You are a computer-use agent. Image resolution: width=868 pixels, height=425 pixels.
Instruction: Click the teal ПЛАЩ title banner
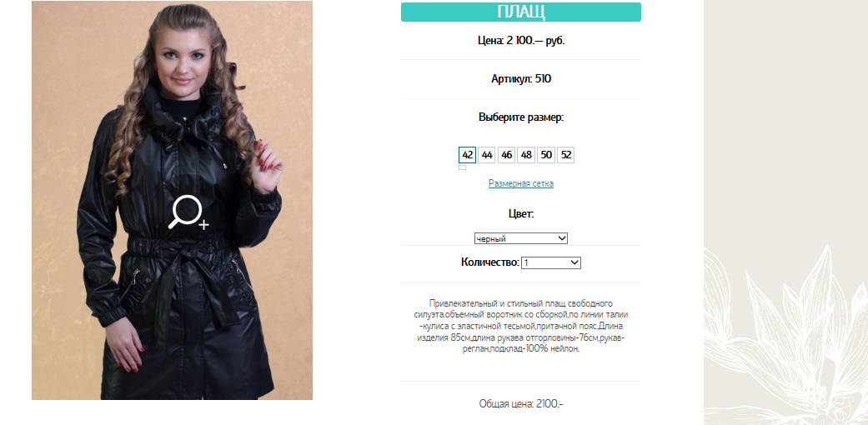[521, 12]
